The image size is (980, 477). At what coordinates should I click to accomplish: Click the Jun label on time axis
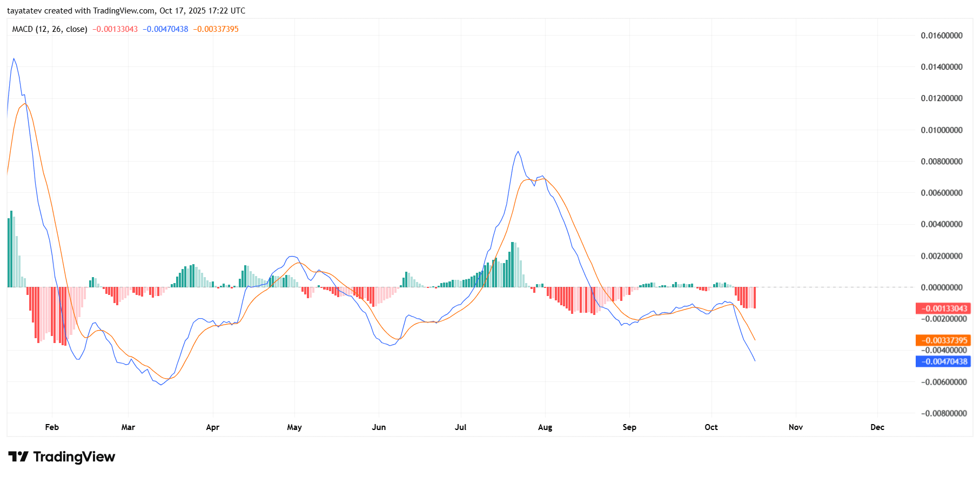click(x=379, y=427)
